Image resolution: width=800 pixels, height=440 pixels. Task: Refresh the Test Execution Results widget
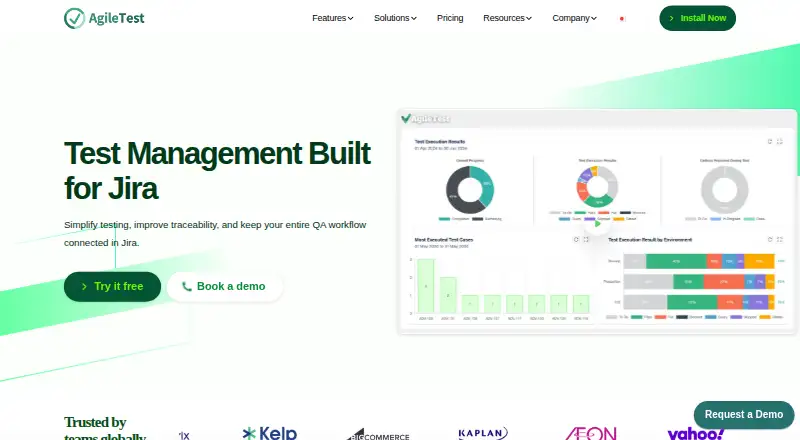pos(770,141)
